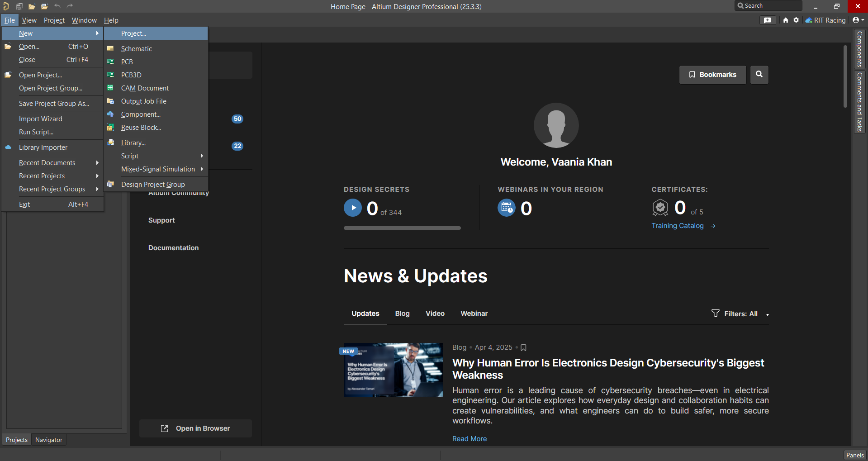The image size is (868, 461).
Task: Choose Save Project Group As... entry
Action: (52, 103)
